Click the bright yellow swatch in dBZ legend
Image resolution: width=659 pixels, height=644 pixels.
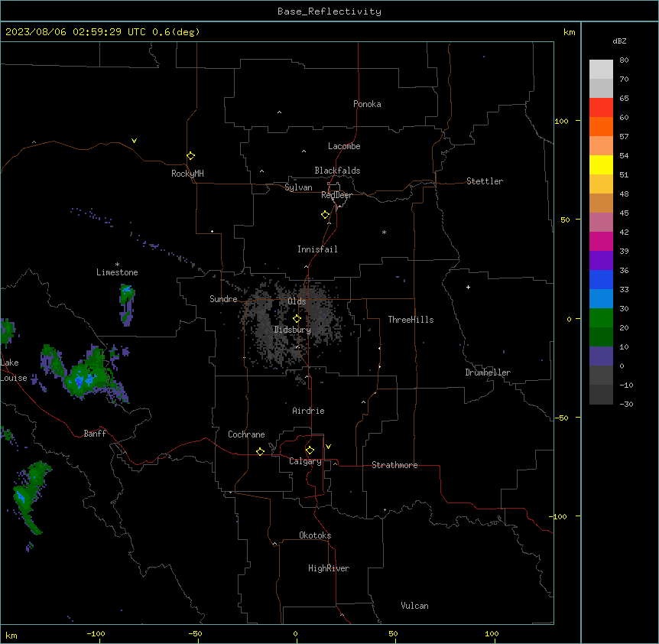(601, 164)
